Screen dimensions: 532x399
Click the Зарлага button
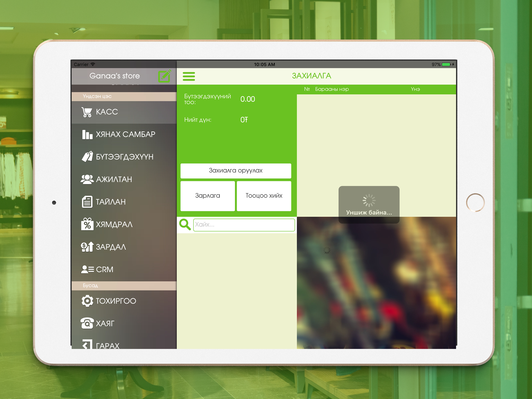click(208, 196)
